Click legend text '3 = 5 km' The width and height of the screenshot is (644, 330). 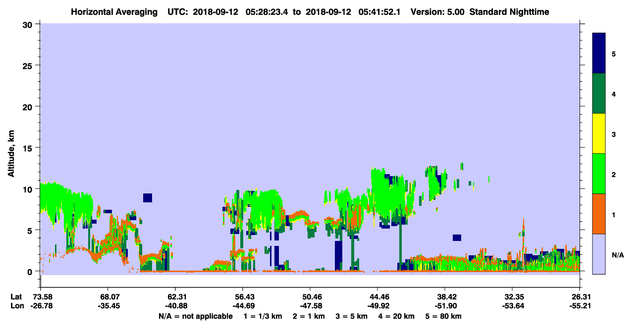coord(352,316)
